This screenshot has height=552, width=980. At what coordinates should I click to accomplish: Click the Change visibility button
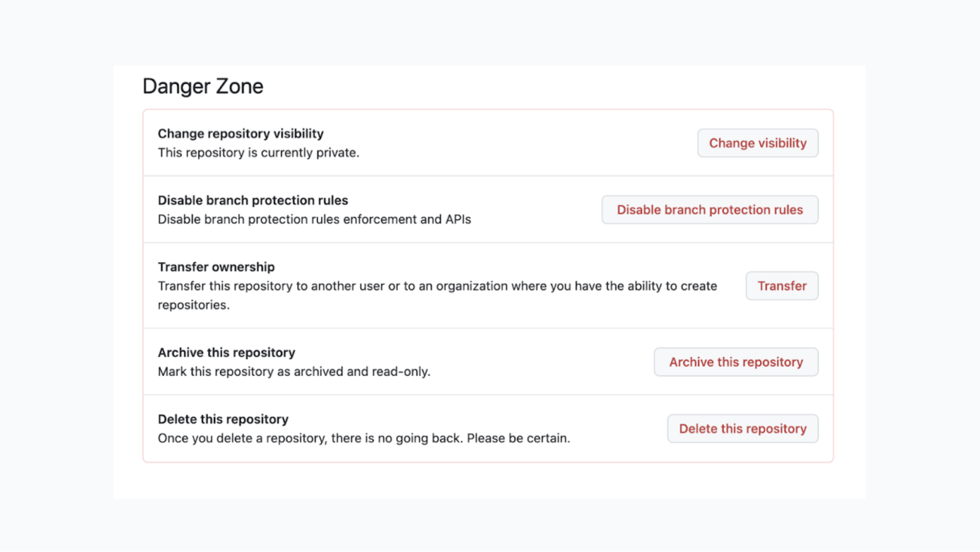(x=757, y=143)
